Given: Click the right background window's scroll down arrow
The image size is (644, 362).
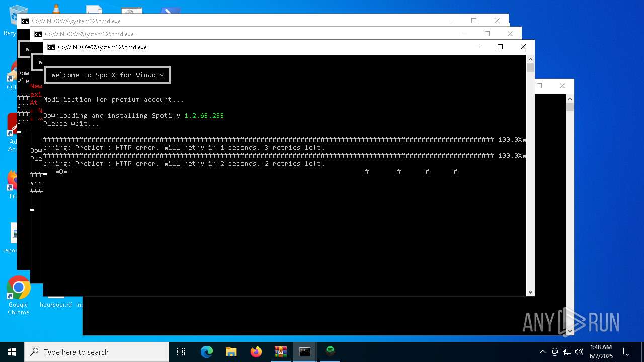Looking at the screenshot, I should [570, 331].
